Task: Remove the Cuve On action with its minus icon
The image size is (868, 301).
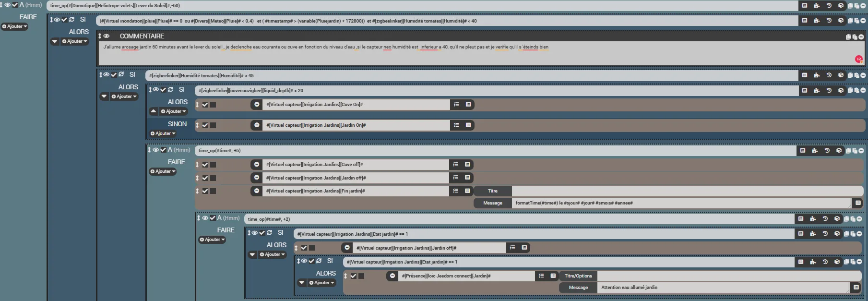Action: point(257,105)
